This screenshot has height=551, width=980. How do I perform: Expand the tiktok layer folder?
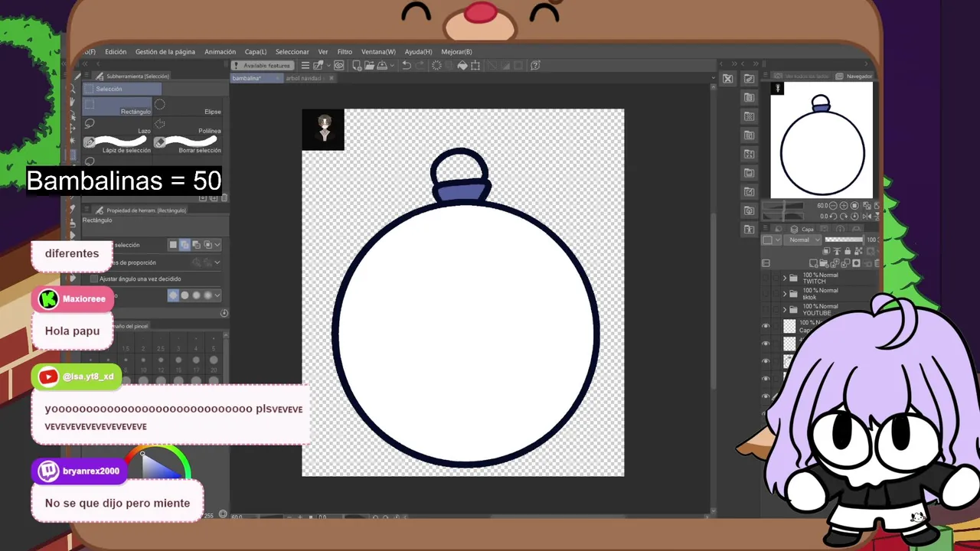pyautogui.click(x=785, y=293)
